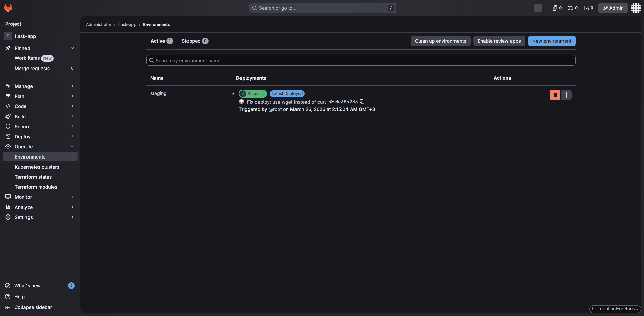Click the Enable review apps button
This screenshot has height=316, width=644.
click(x=499, y=41)
